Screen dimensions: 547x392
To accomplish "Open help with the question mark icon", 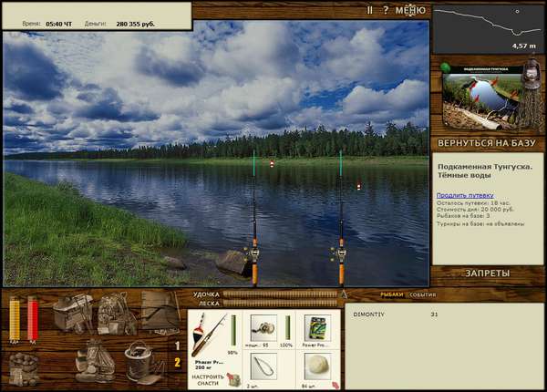I will [x=386, y=10].
